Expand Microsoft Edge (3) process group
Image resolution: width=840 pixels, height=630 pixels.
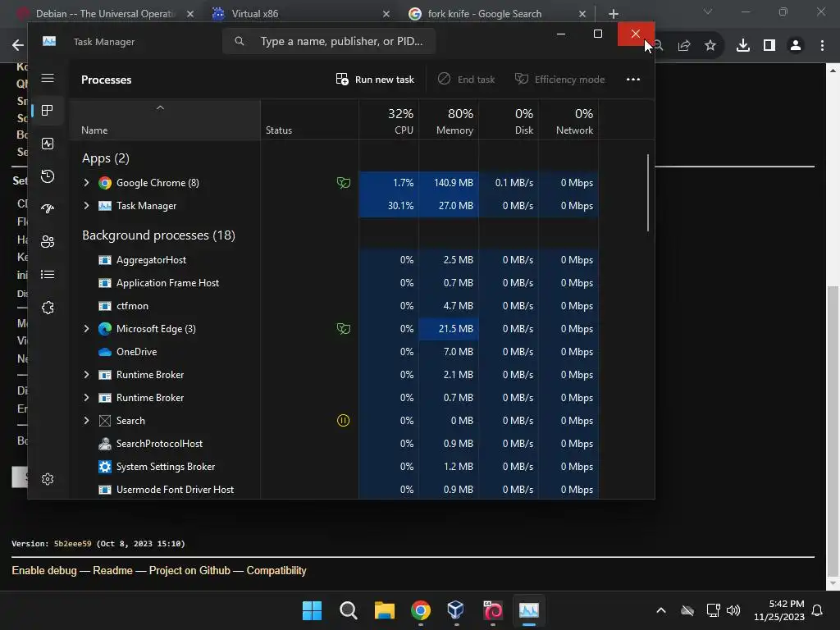(86, 329)
